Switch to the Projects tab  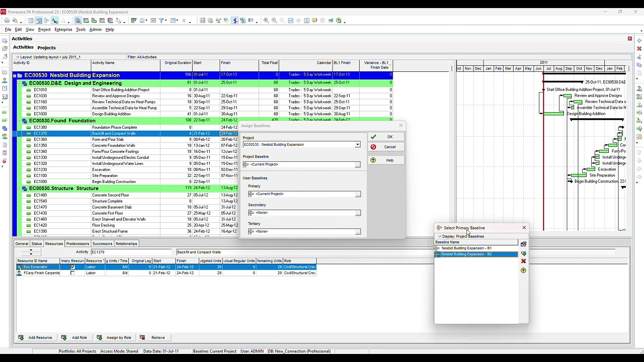click(46, 48)
